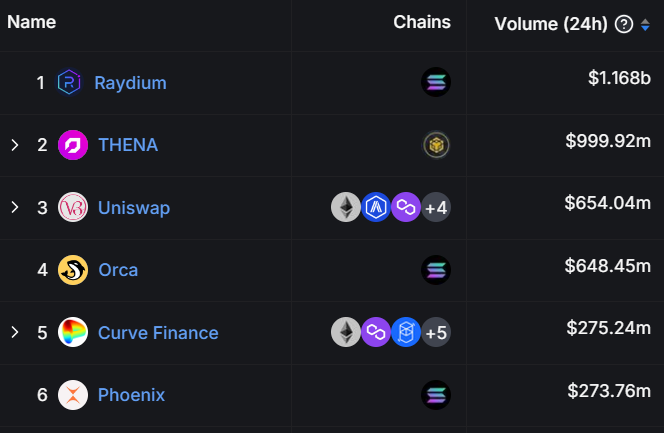Screen dimensions: 664x433
Task: Click the Phoenix logo icon
Action: 73,395
